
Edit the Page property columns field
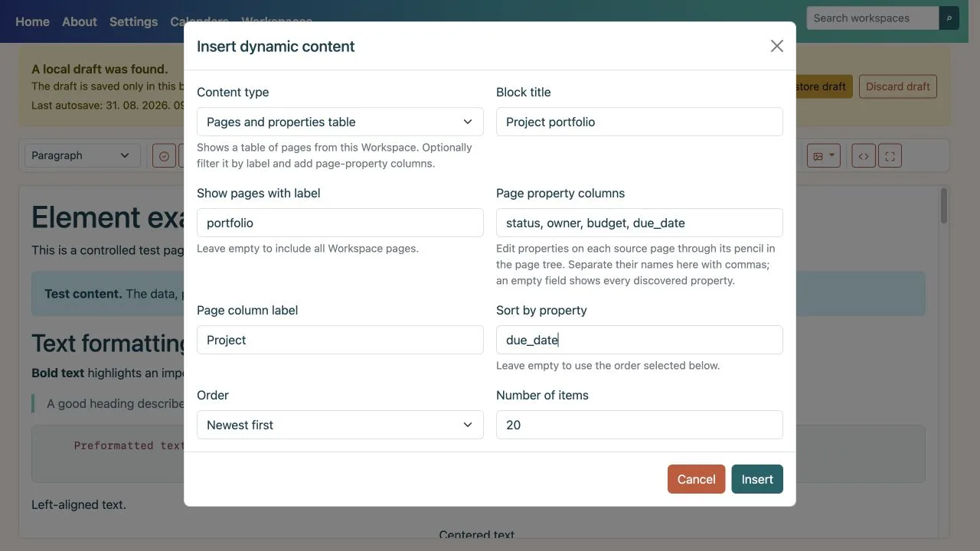[639, 223]
